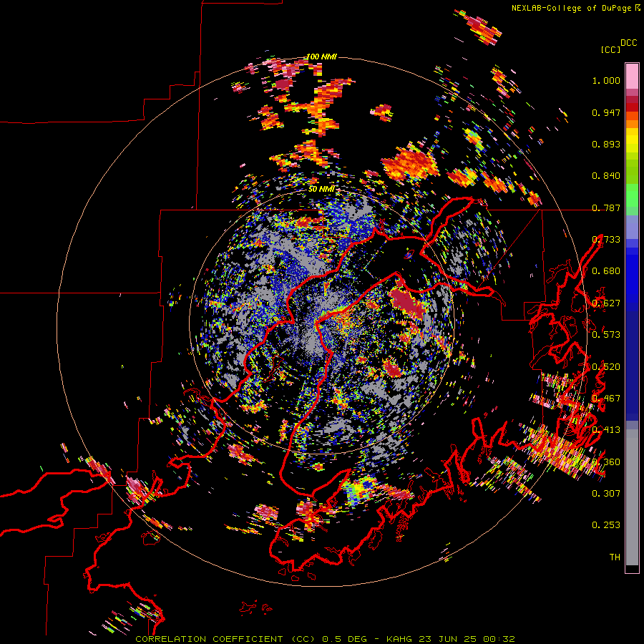Viewport: 644px width, 644px height.
Task: Select the 0.520 legend value
Action: pyautogui.click(x=606, y=367)
